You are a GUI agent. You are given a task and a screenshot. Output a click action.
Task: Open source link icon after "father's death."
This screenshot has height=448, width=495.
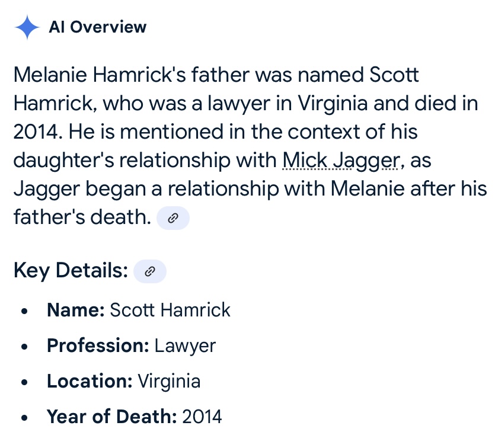[173, 219]
